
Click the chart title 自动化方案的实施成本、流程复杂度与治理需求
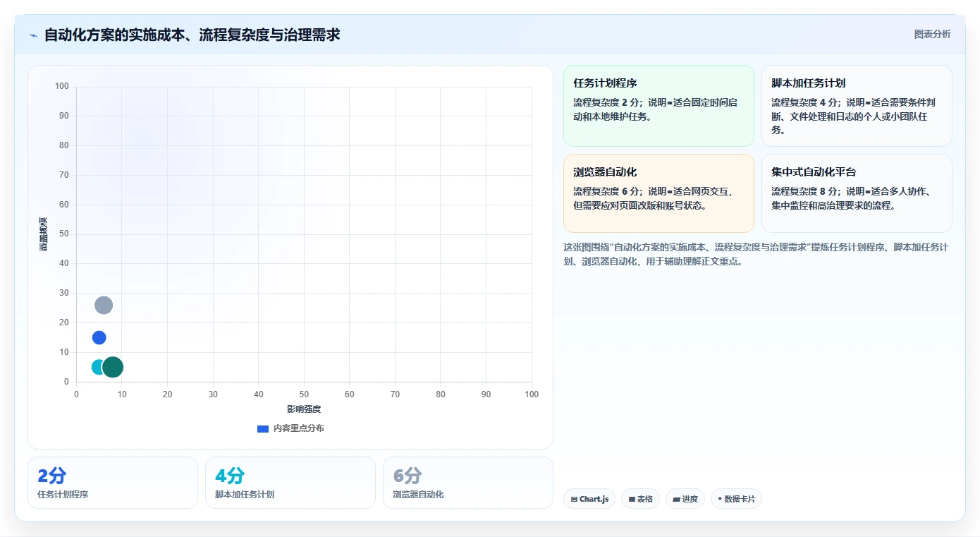click(192, 35)
